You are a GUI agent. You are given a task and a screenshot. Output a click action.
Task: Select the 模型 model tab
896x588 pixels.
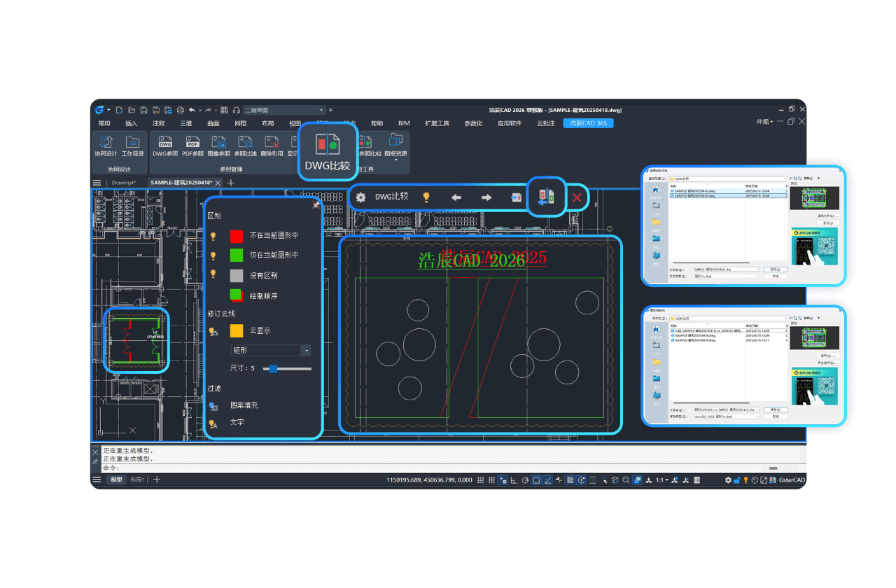pyautogui.click(x=116, y=479)
